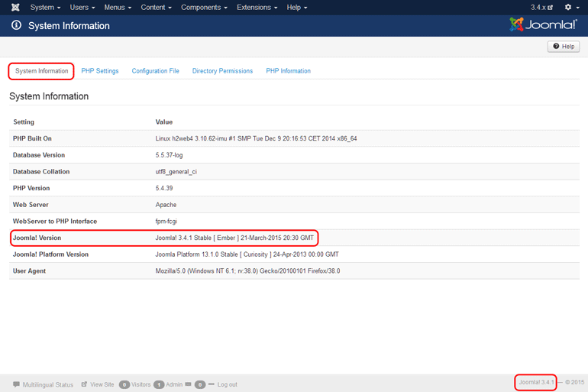Click the Log out link
588x392 pixels.
tap(228, 384)
